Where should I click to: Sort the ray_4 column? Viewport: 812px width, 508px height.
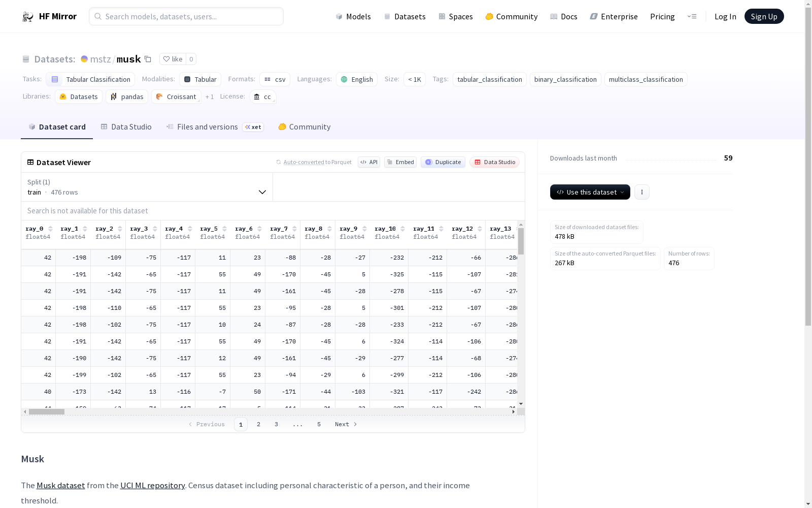tap(190, 229)
